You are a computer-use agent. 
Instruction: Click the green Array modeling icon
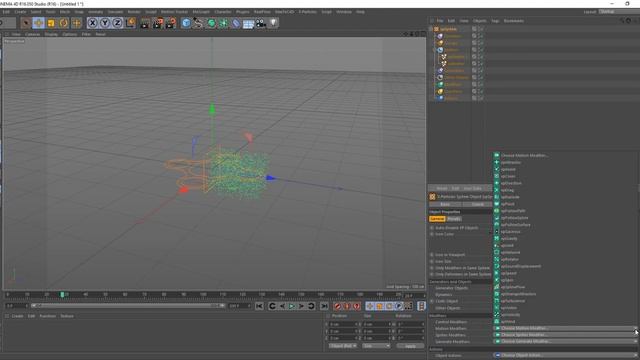tap(224, 23)
